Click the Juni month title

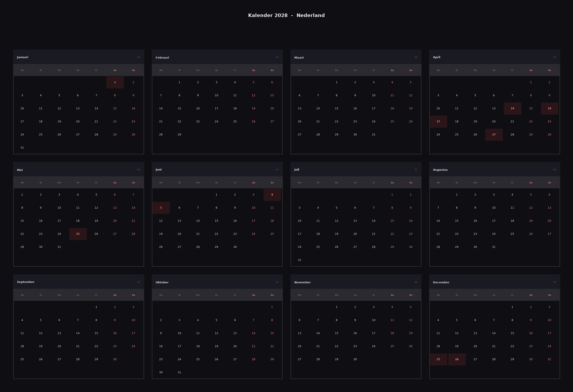(x=159, y=169)
